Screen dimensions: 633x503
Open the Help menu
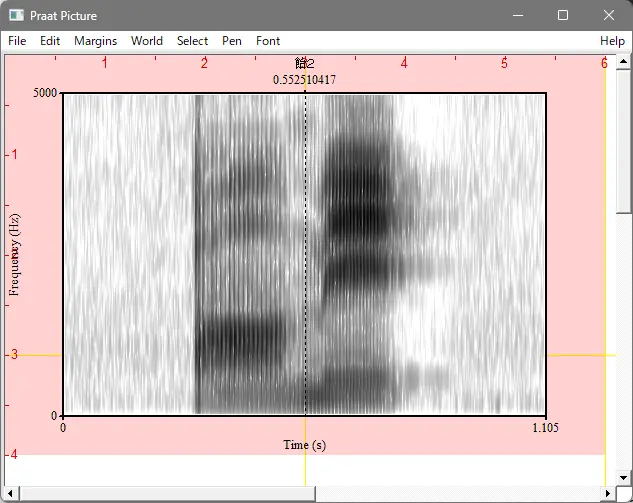tap(612, 41)
